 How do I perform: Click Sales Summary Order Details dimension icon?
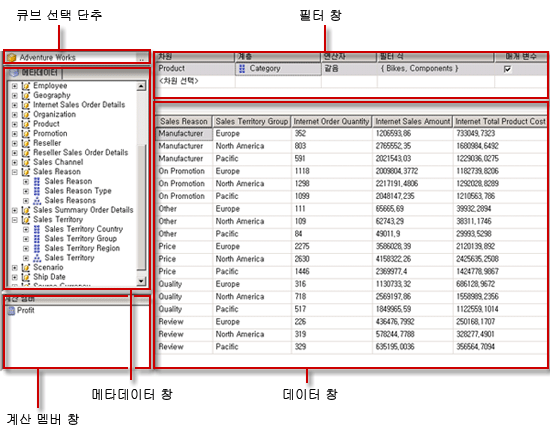click(26, 210)
